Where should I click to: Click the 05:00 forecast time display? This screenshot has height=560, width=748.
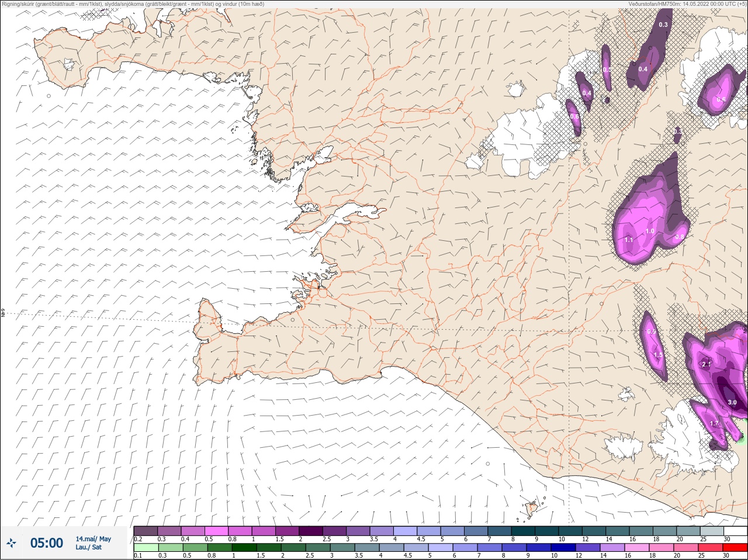click(47, 543)
